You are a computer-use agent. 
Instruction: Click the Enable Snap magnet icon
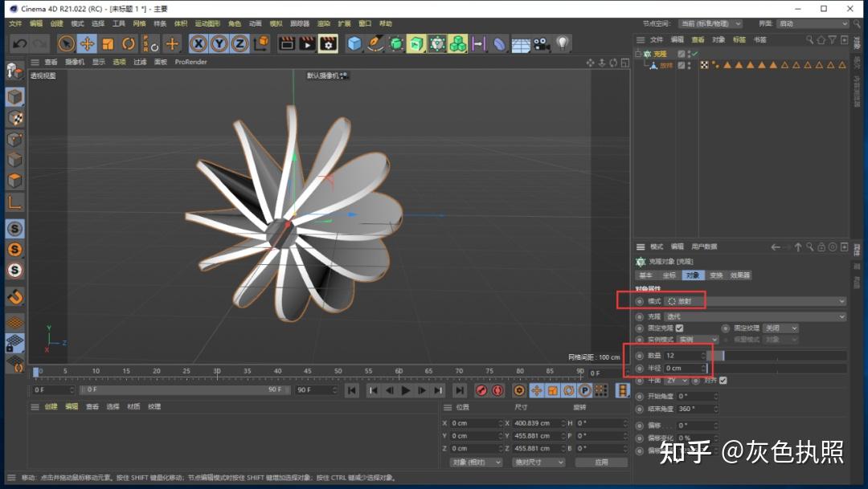pyautogui.click(x=15, y=298)
